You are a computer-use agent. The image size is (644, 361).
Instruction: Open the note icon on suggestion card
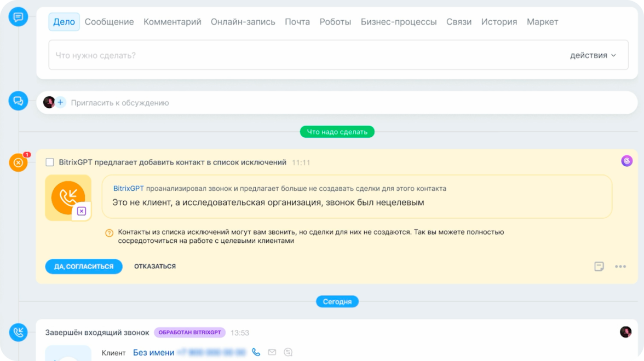(x=599, y=266)
